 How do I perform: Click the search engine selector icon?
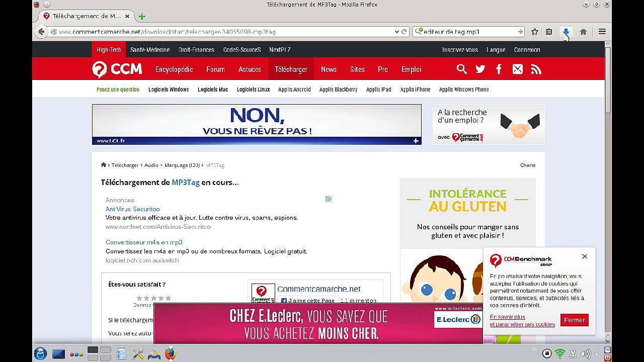tap(418, 31)
